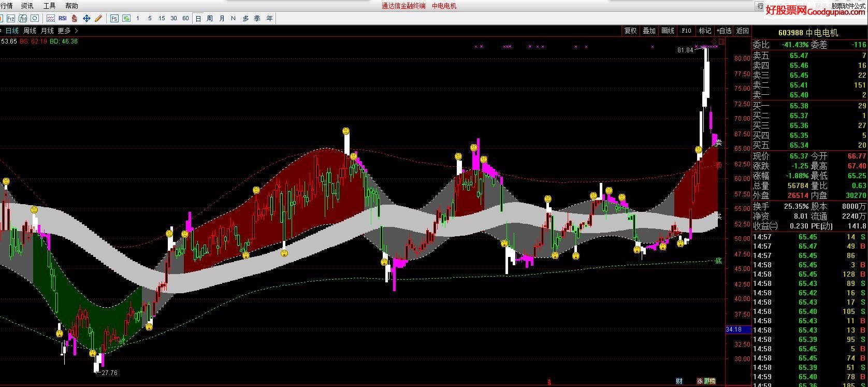
Task: Select the pencil drawing tool
Action: [98, 18]
